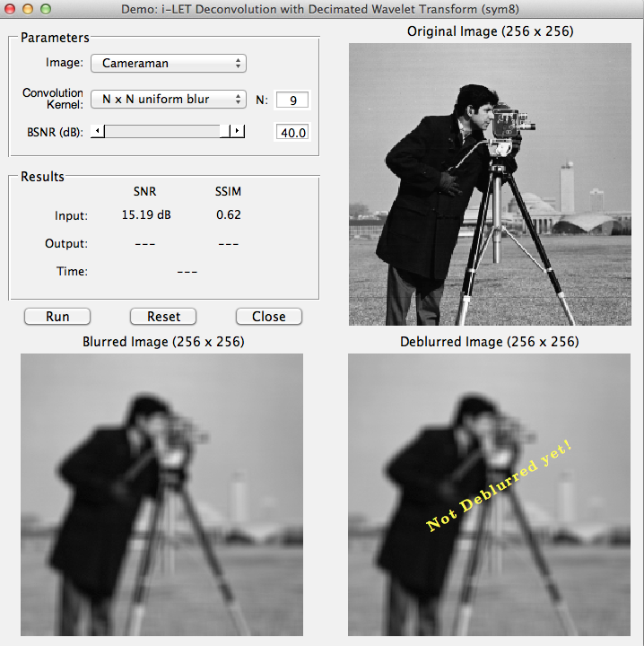The width and height of the screenshot is (644, 646).
Task: Click the Input SSIM value 0.62
Action: point(228,215)
